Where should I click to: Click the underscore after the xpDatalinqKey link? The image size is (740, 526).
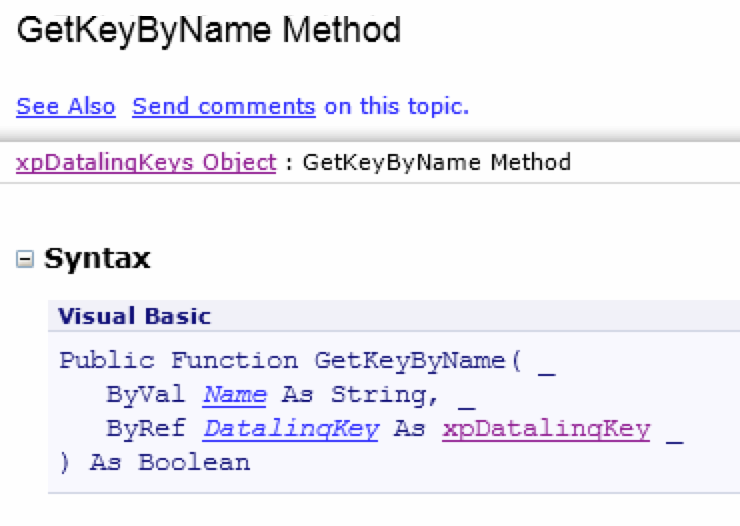(675, 432)
